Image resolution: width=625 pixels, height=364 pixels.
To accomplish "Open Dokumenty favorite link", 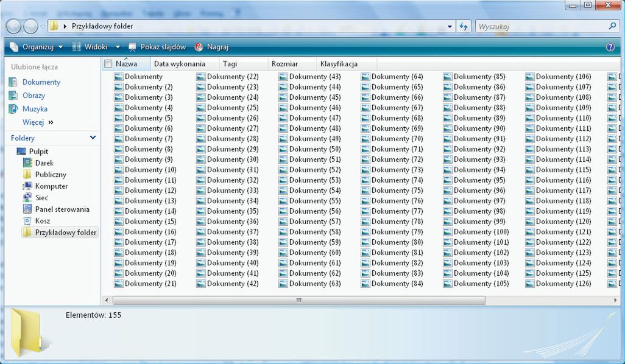I will (x=41, y=82).
